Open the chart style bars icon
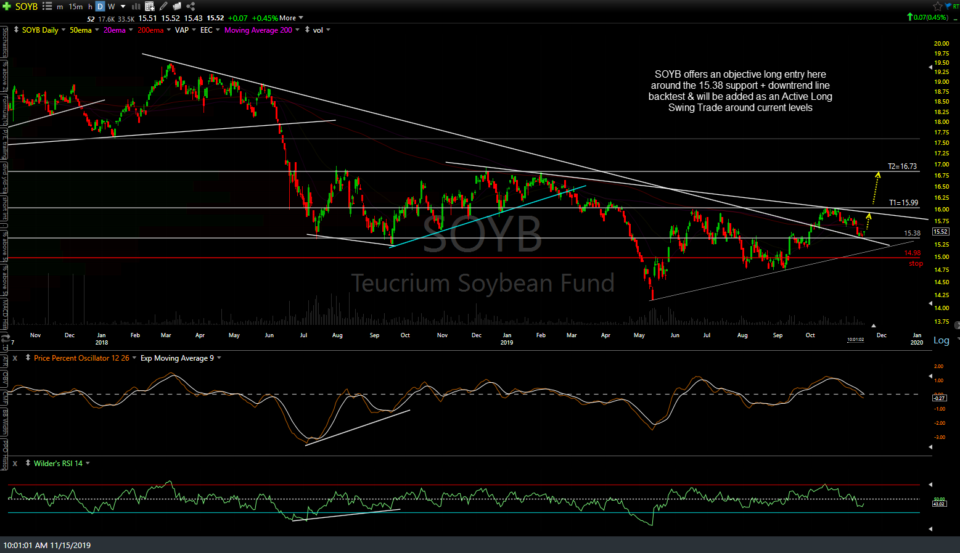960x553 pixels. click(x=136, y=7)
